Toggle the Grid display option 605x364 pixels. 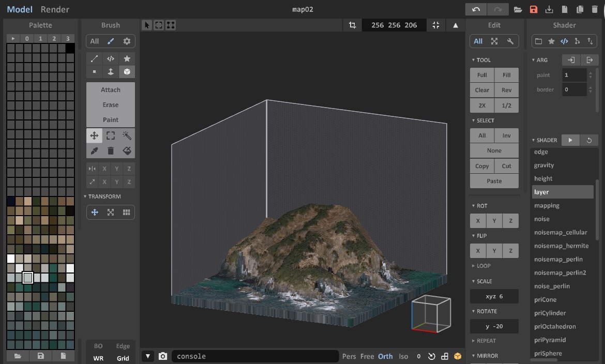click(123, 358)
